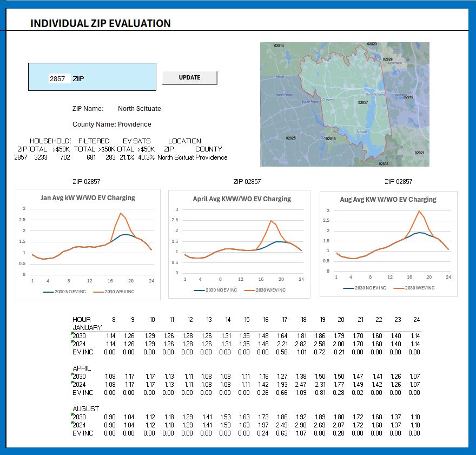Select January 2024 value 2.82
This screenshot has width=476, height=455.
[301, 344]
